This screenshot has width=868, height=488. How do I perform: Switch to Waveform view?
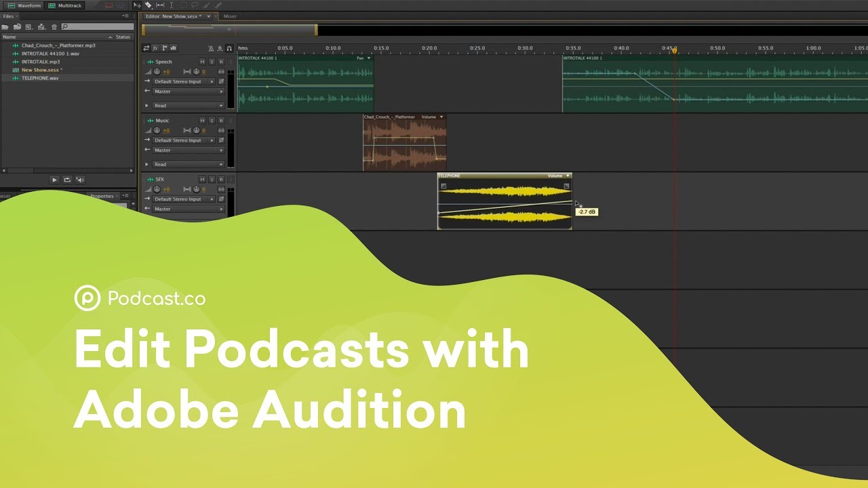pyautogui.click(x=24, y=5)
